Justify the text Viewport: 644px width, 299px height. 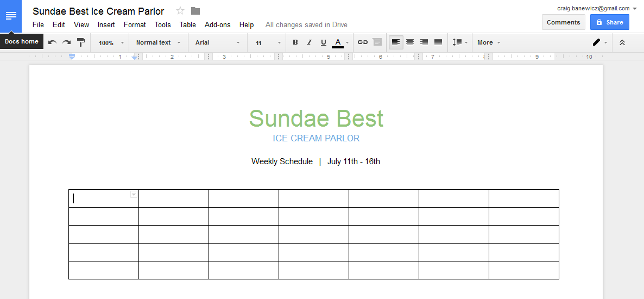point(438,42)
